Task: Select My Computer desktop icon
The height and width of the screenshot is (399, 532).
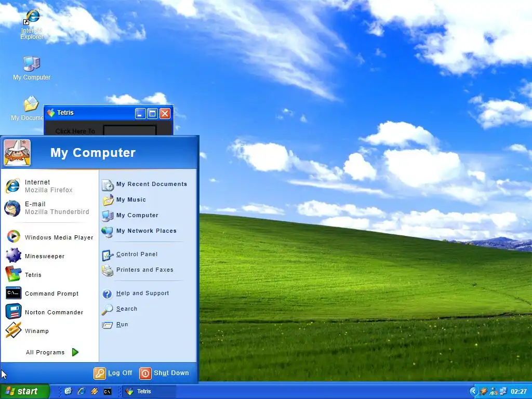Action: (32, 68)
